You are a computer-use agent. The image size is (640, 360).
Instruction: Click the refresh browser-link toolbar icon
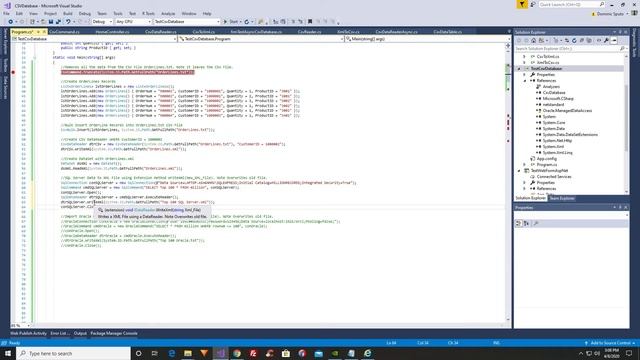tap(247, 22)
